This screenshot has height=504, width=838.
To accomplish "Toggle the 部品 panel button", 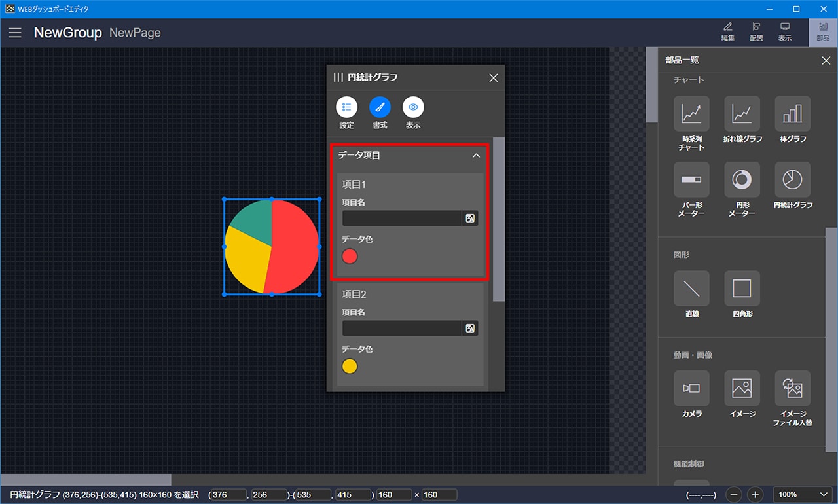I will [x=823, y=32].
